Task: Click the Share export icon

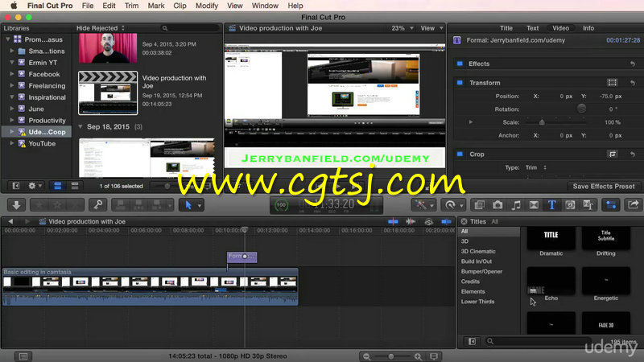Action: (x=634, y=205)
